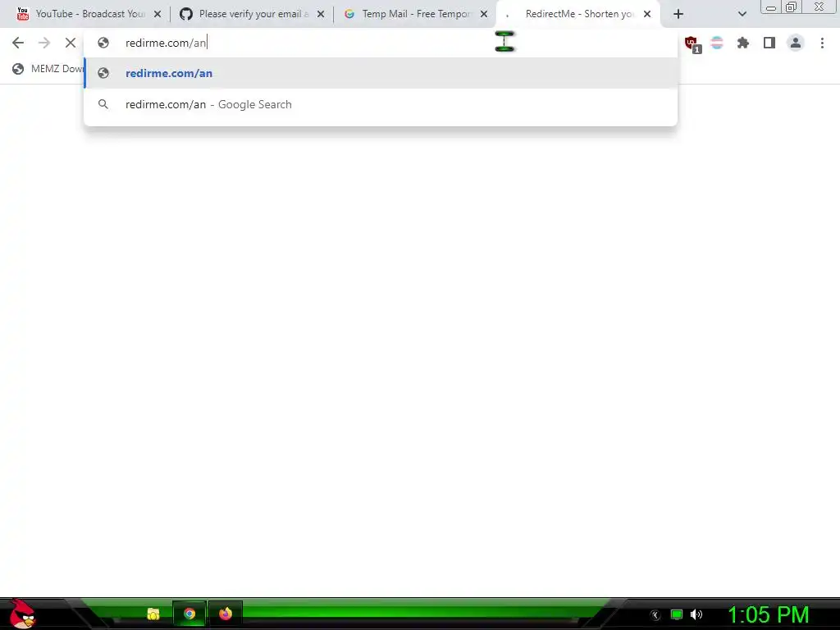Click the Google favicon on Temp Mail tab

[349, 14]
